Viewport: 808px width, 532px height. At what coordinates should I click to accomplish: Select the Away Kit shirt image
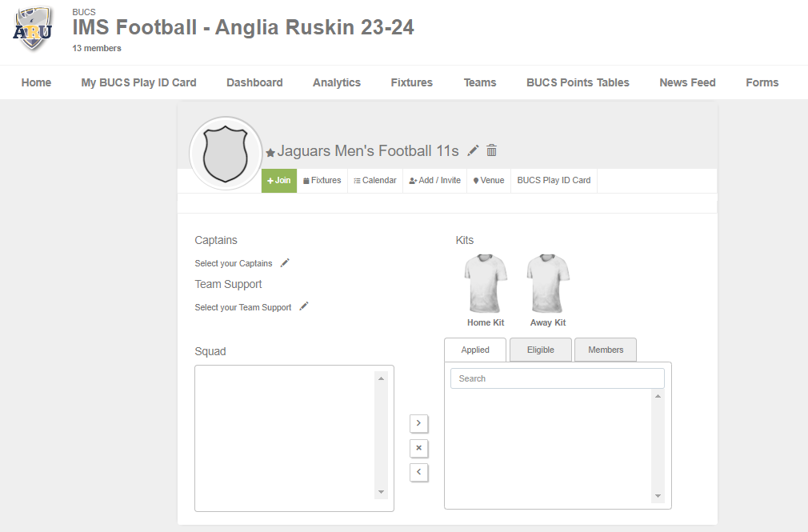click(x=548, y=283)
